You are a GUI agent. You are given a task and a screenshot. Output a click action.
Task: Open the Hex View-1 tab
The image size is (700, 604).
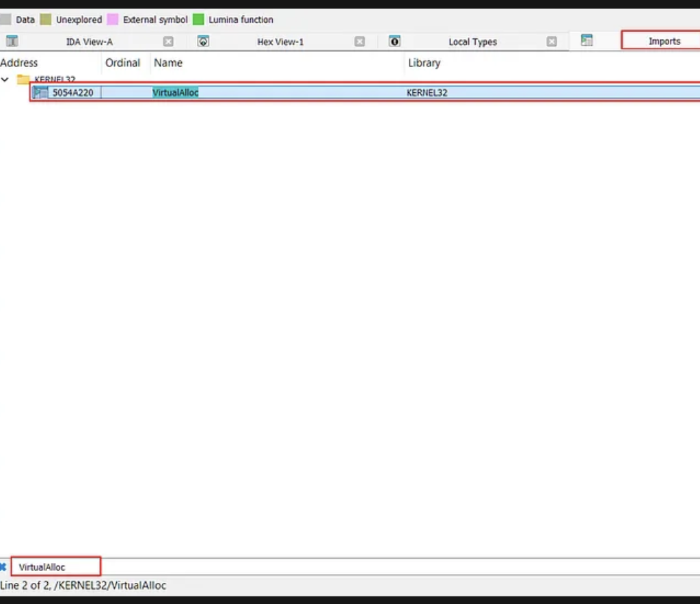[280, 42]
